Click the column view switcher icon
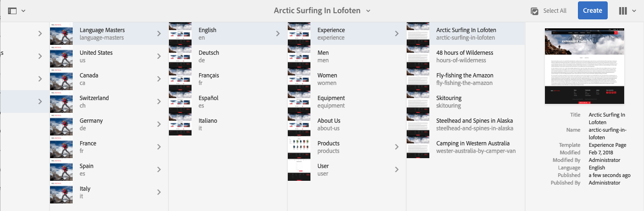The image size is (644, 211). coord(623,10)
